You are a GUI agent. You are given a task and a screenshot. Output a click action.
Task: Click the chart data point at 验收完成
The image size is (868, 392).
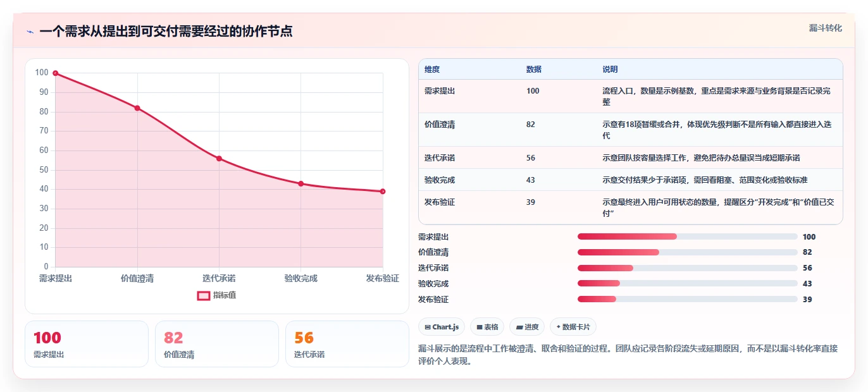pos(301,184)
